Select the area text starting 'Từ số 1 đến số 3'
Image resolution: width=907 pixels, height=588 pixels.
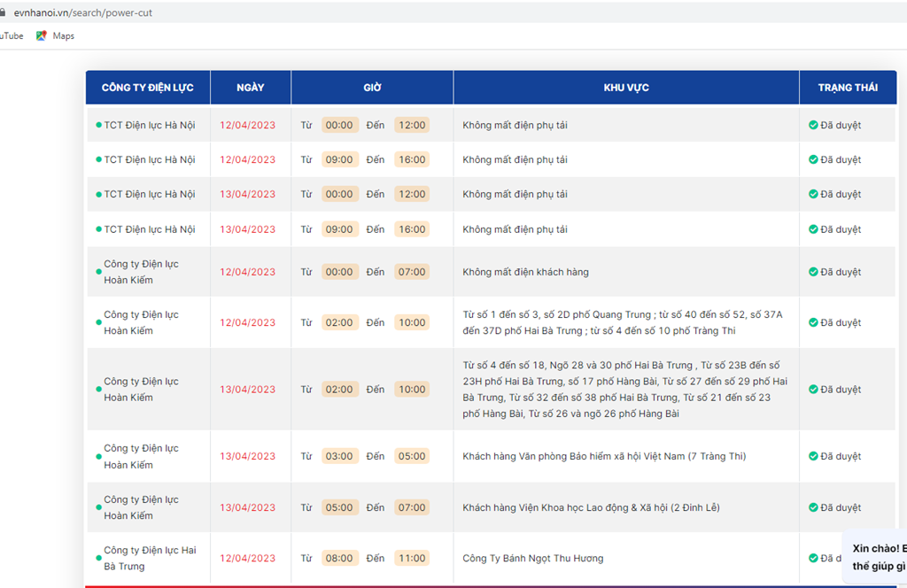tap(623, 322)
